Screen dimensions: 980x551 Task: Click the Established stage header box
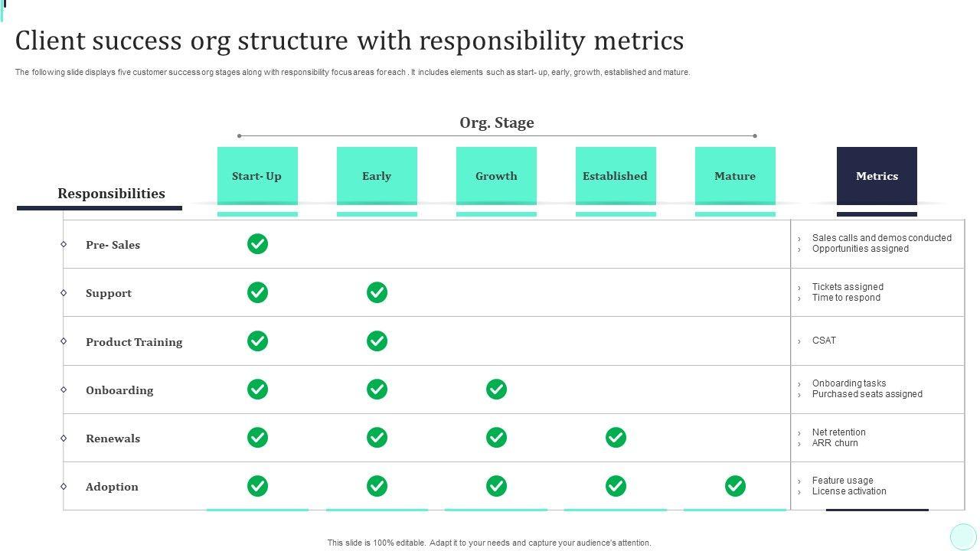tap(616, 176)
